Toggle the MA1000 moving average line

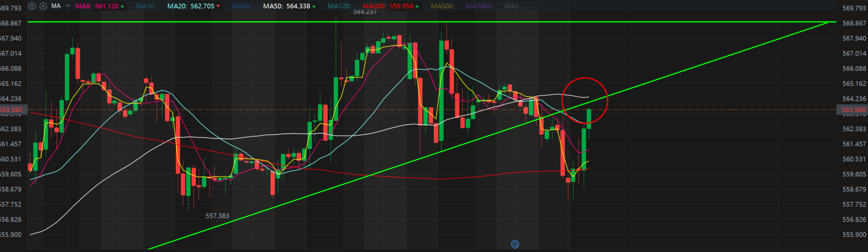point(479,6)
